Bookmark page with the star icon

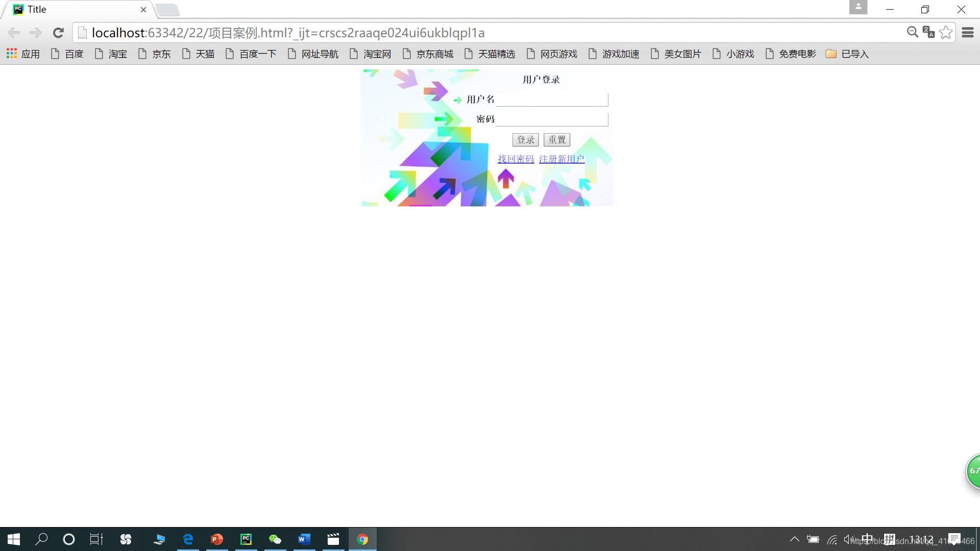(x=945, y=33)
